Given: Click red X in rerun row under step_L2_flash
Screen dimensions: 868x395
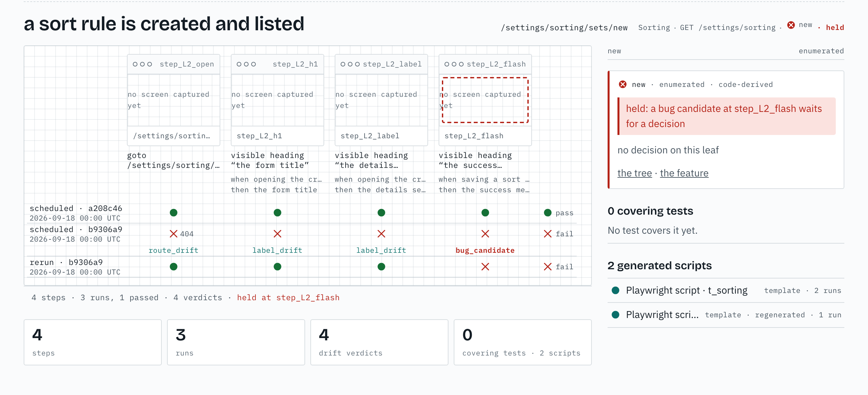Looking at the screenshot, I should [485, 267].
